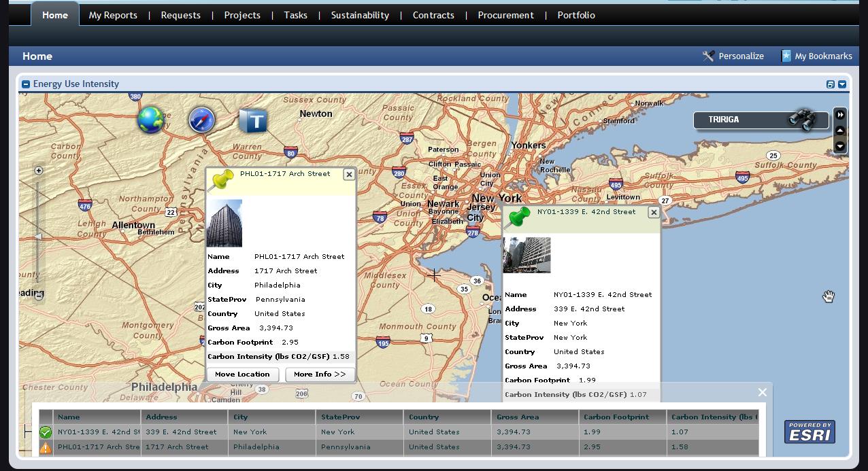The image size is (868, 471).
Task: Select carbon footprint cell "2.95"
Action: 623,447
